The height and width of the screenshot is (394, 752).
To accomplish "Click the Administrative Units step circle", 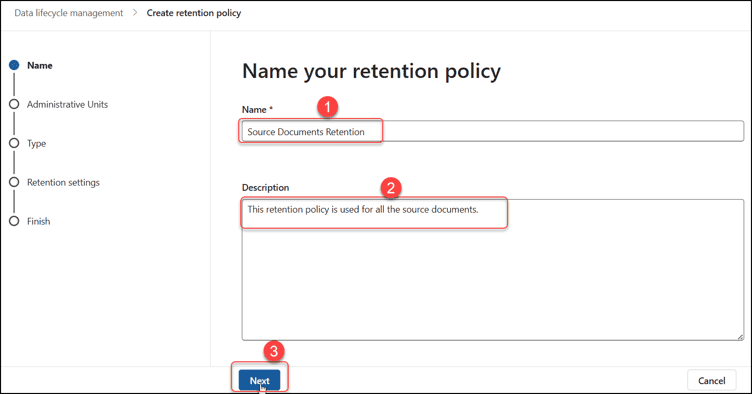I will coord(14,104).
